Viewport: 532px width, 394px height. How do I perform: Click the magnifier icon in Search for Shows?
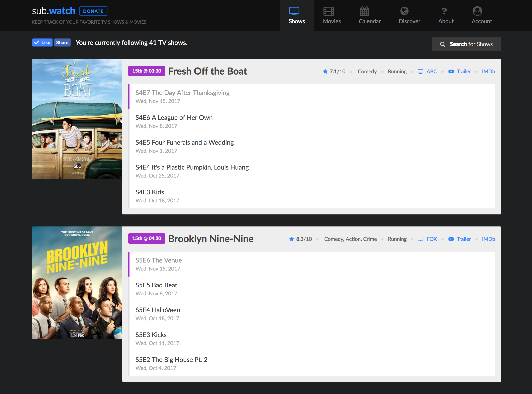pos(442,44)
